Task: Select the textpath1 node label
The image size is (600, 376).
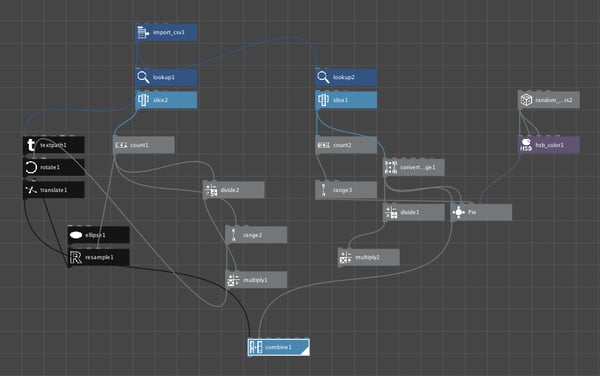Action: tap(53, 145)
